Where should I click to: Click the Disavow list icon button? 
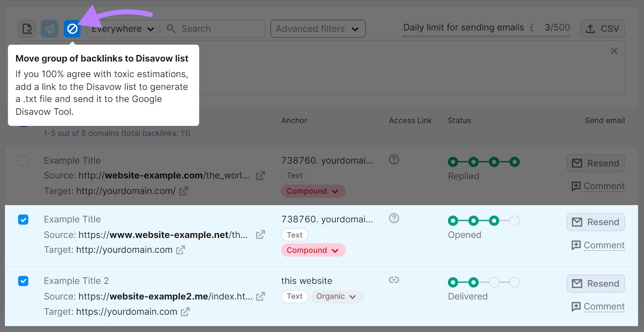pos(72,29)
